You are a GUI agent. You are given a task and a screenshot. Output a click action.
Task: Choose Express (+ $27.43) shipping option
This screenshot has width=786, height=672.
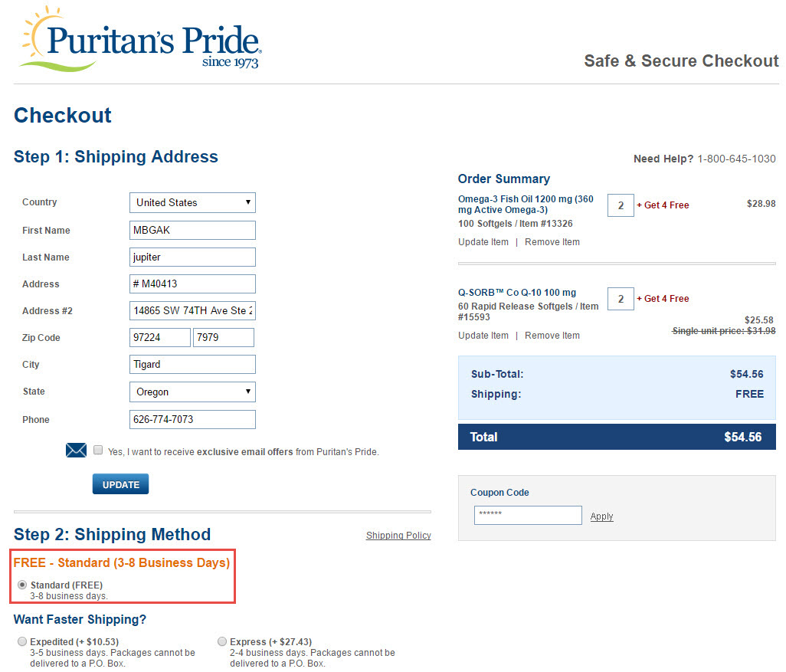coord(222,641)
